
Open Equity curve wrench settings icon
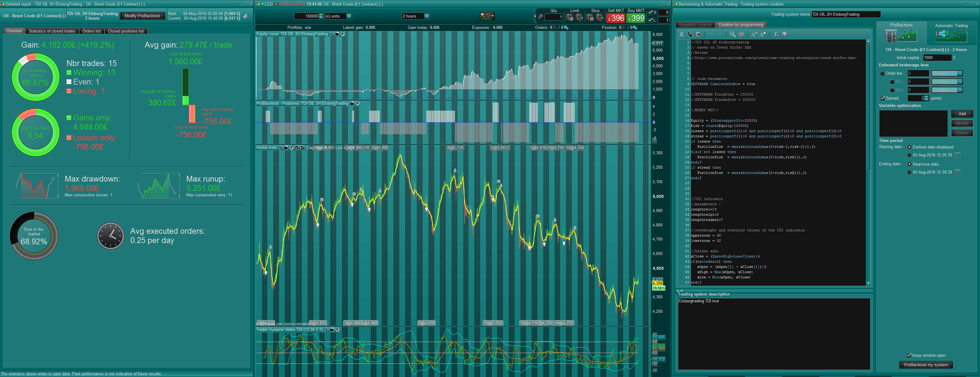tap(331, 34)
